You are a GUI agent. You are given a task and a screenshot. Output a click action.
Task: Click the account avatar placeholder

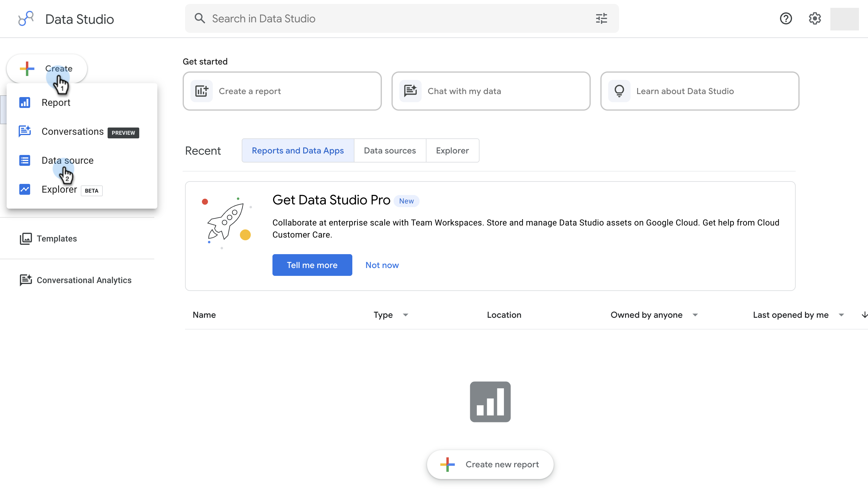pyautogui.click(x=844, y=19)
